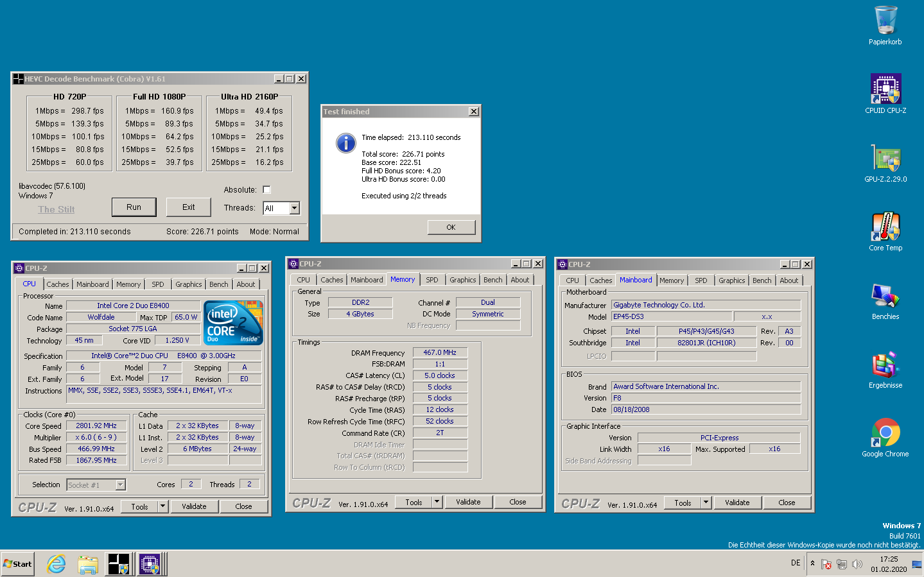Click Close in right CPU-Z window
924x577 pixels.
point(787,503)
